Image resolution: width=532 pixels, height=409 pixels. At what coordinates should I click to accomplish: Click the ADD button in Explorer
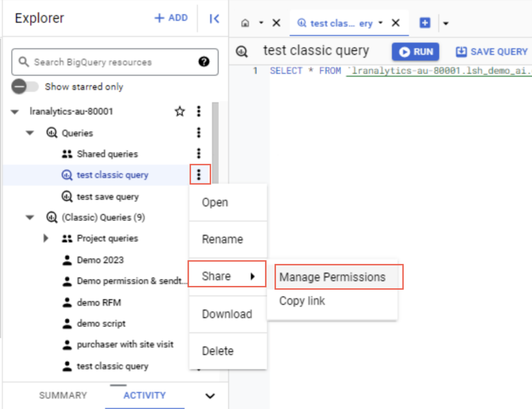[x=171, y=18]
